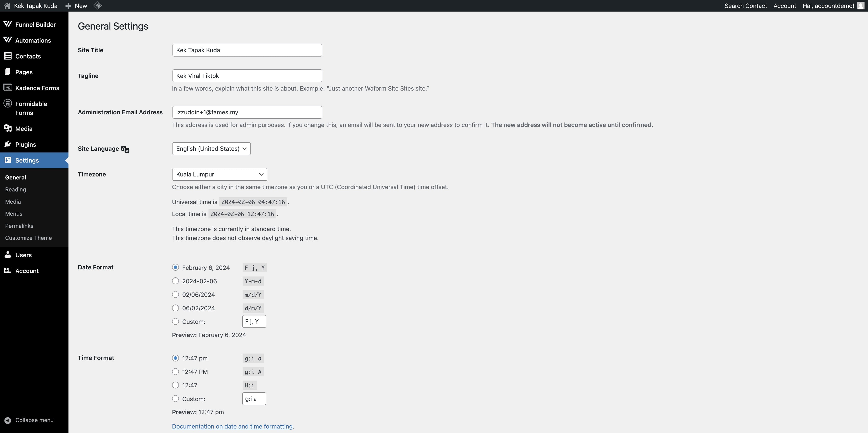Screen dimensions: 868x433
Task: Click the Site Title input field
Action: [x=247, y=50]
